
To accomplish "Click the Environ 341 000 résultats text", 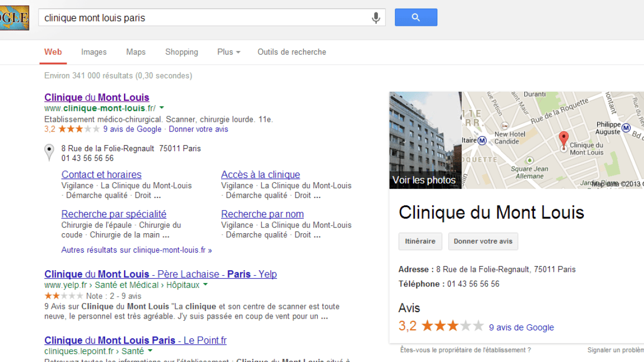I will pyautogui.click(x=118, y=76).
